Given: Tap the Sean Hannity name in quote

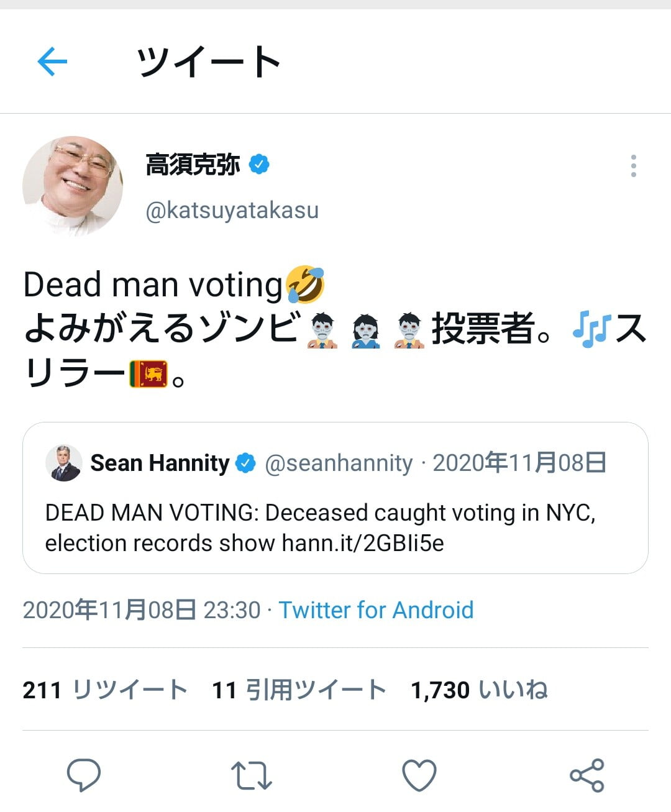Looking at the screenshot, I should coord(160,463).
